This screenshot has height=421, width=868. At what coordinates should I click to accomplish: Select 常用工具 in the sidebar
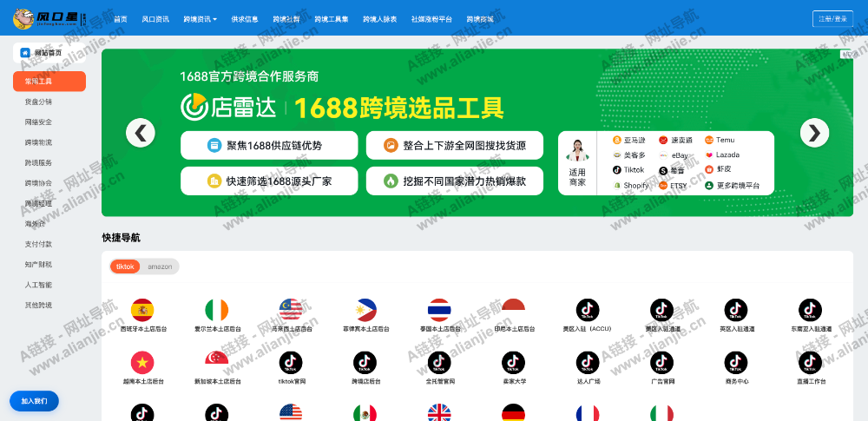pyautogui.click(x=49, y=82)
